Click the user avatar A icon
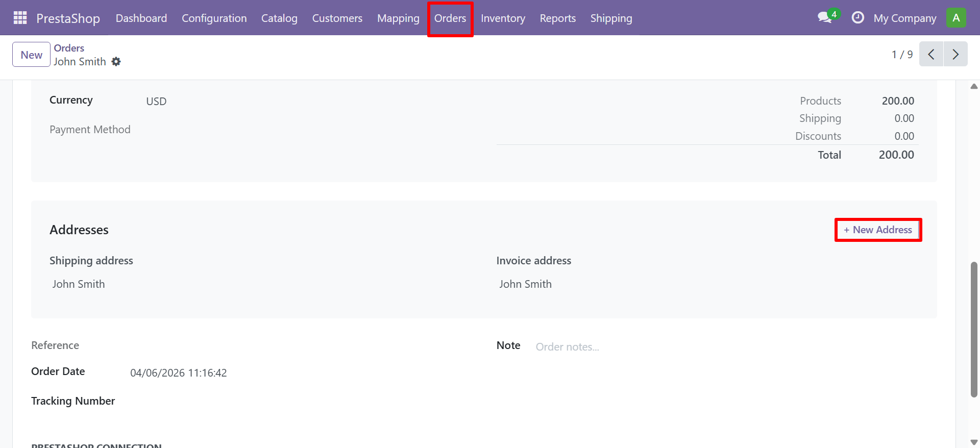The height and width of the screenshot is (448, 980). point(955,18)
